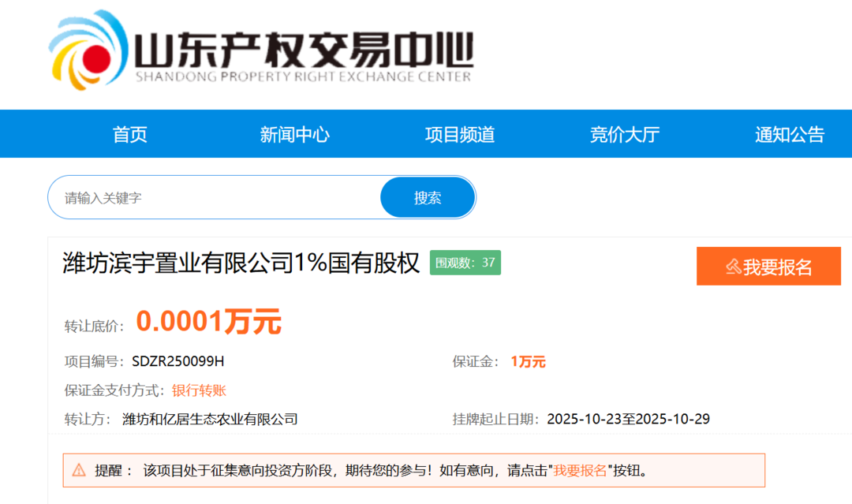Click the gavel icon on the orange button
The width and height of the screenshot is (852, 504).
tap(733, 267)
